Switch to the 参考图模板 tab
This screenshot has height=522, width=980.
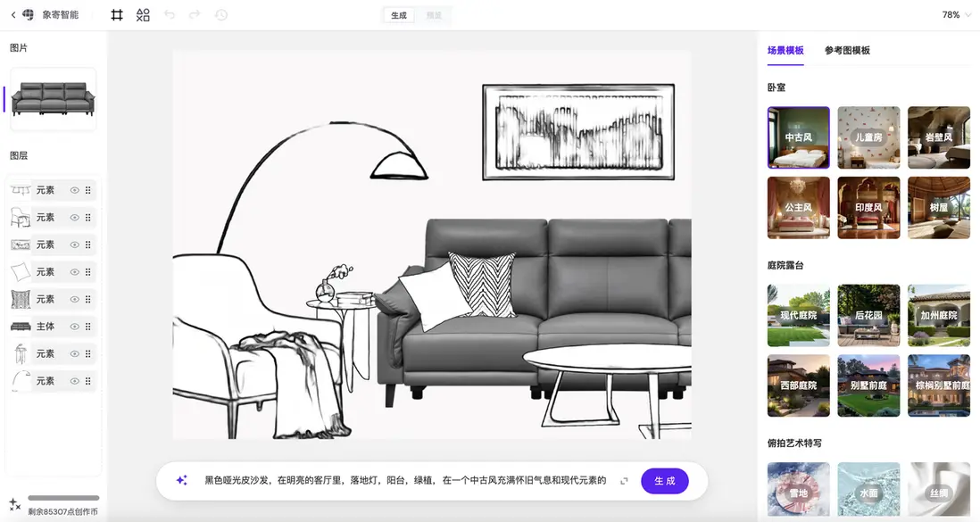tap(847, 50)
